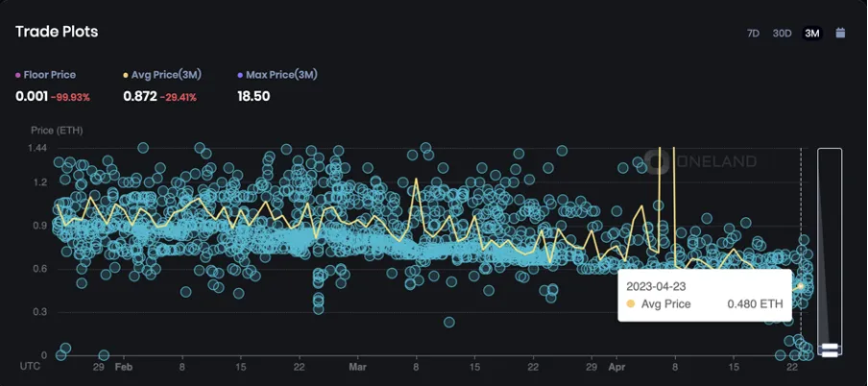This screenshot has height=386, width=868.
Task: Switch to the 30D time range
Action: [783, 34]
